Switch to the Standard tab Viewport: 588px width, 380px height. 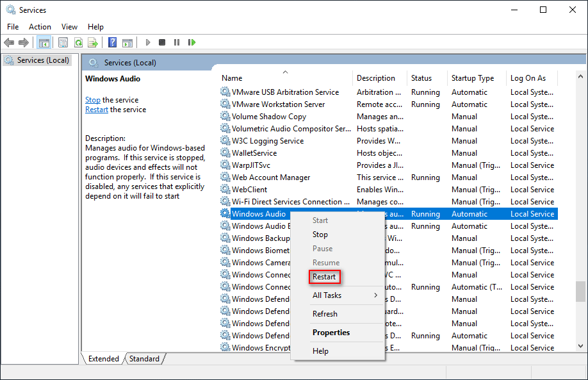click(144, 359)
